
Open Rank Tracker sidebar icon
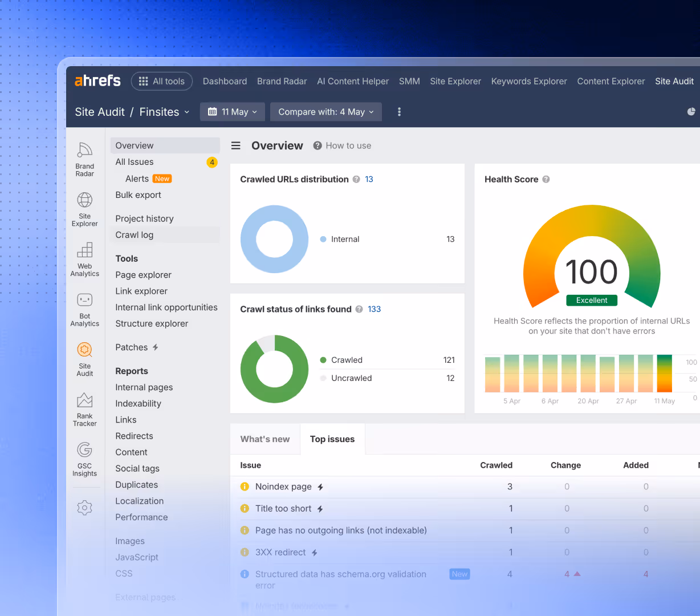(x=84, y=410)
